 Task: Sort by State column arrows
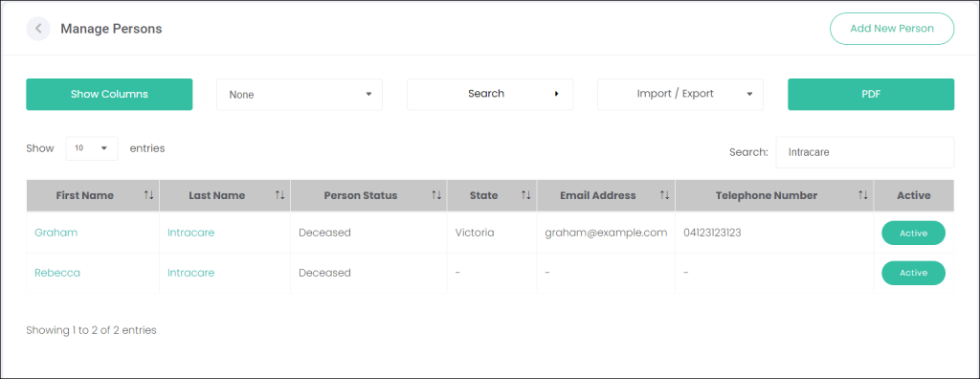[x=525, y=196]
